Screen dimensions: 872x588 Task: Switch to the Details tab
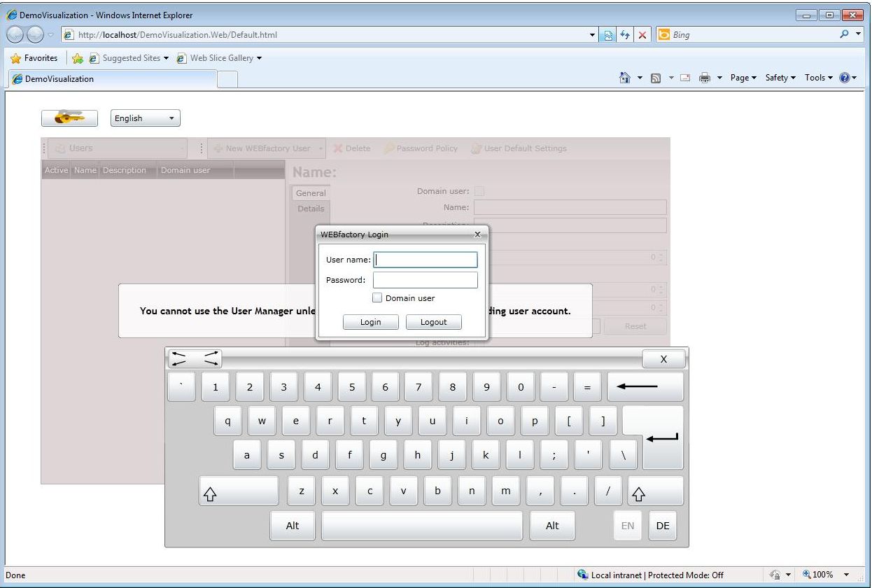(310, 209)
